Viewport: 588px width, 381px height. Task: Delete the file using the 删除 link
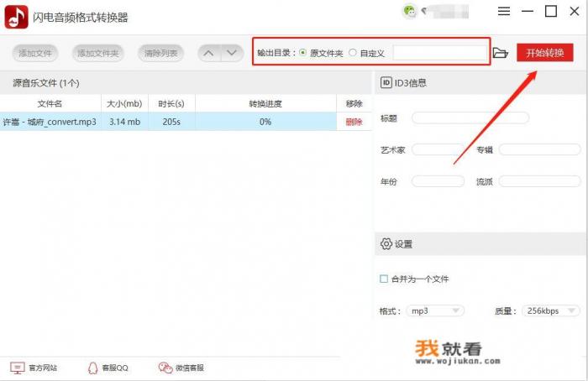point(354,122)
